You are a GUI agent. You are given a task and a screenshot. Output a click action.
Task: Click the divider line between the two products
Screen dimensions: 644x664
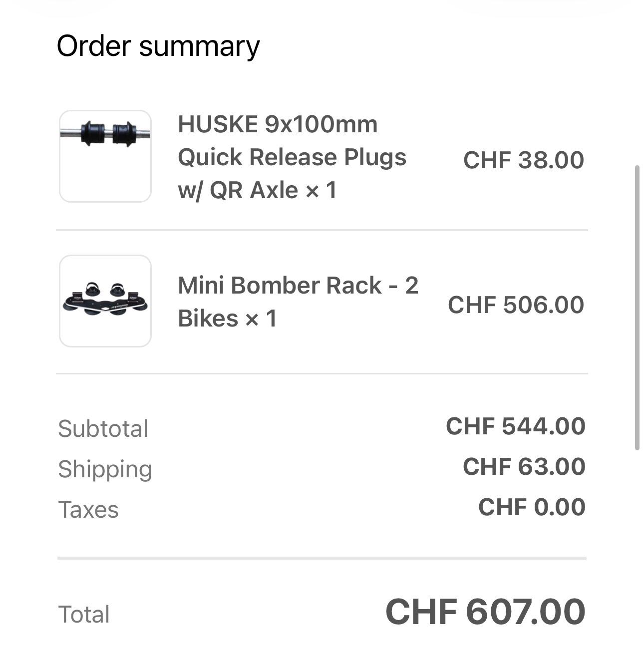click(x=322, y=230)
